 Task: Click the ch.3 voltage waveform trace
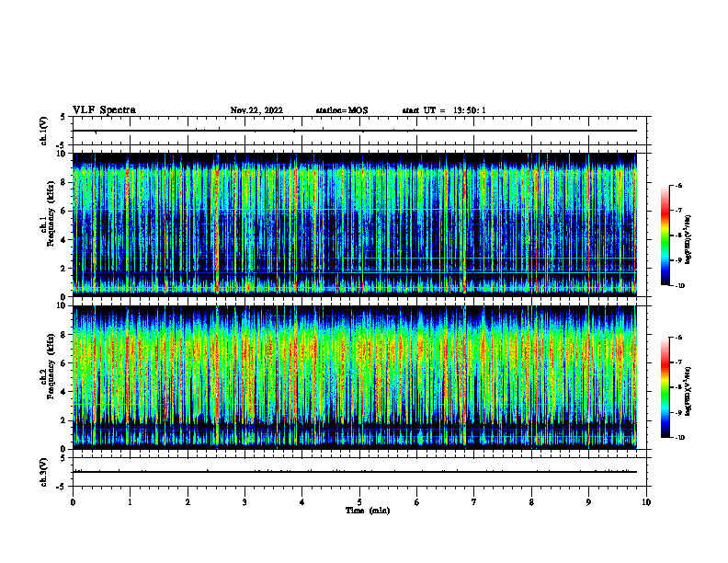pyautogui.click(x=355, y=472)
